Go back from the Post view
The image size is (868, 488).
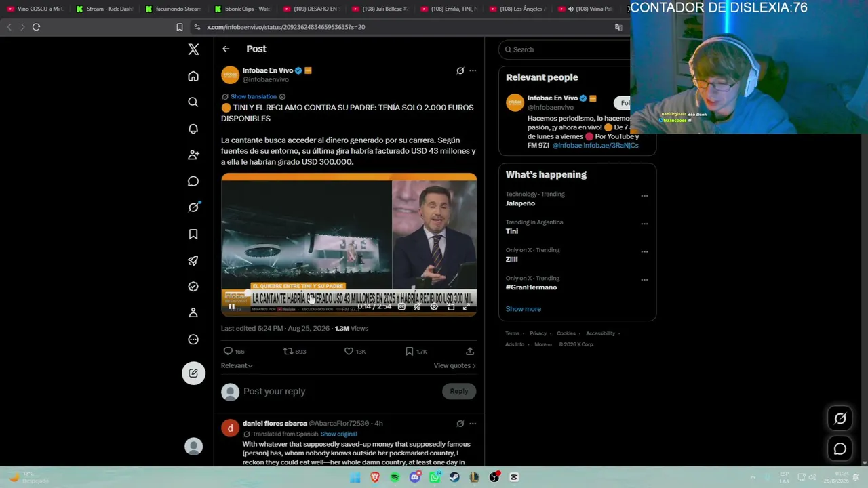coord(226,49)
